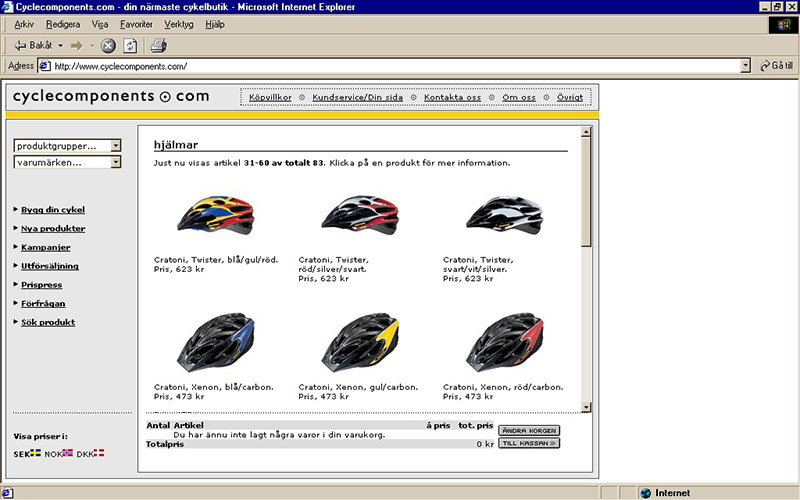800x500 pixels.
Task: Open Kundservice/Din sida link
Action: [358, 97]
